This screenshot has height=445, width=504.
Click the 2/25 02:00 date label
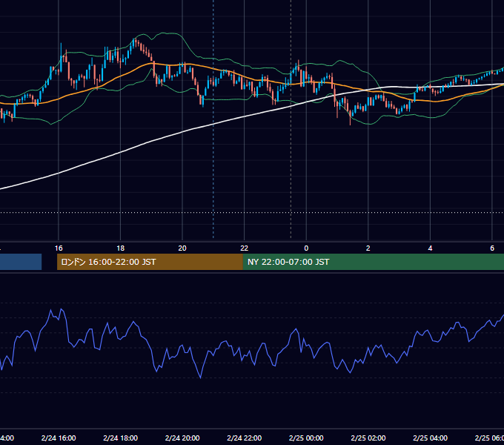(368, 438)
